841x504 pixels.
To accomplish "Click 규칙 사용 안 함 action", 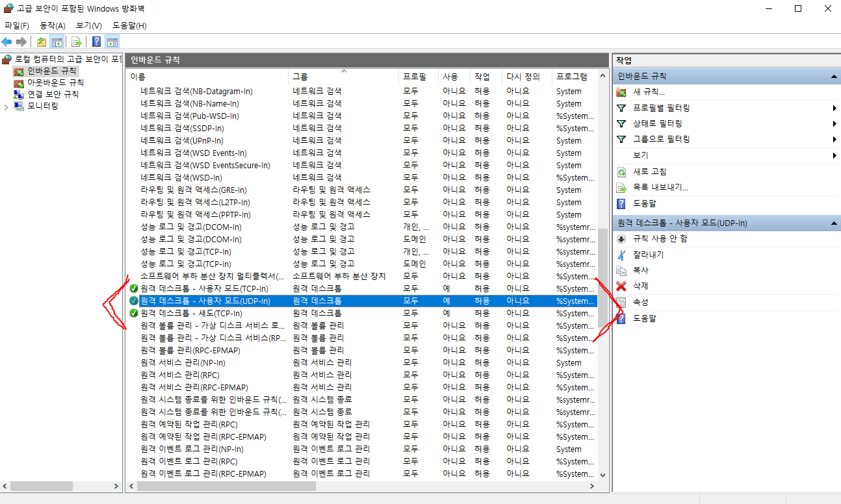I will click(x=660, y=238).
